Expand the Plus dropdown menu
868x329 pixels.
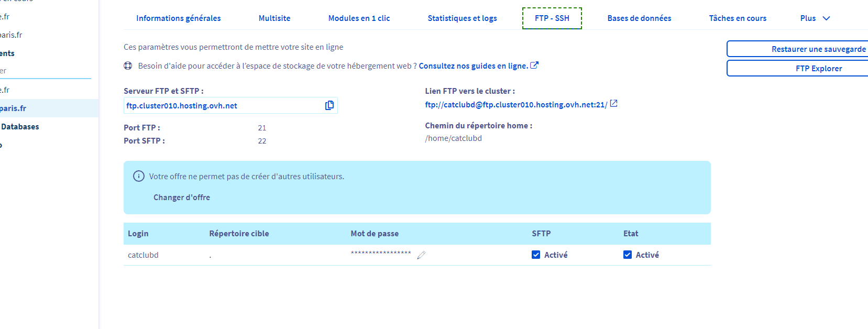[x=815, y=18]
